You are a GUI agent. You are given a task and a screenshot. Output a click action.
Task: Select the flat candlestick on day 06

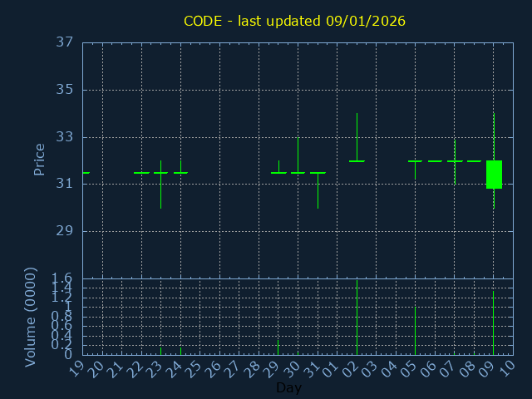pos(435,161)
